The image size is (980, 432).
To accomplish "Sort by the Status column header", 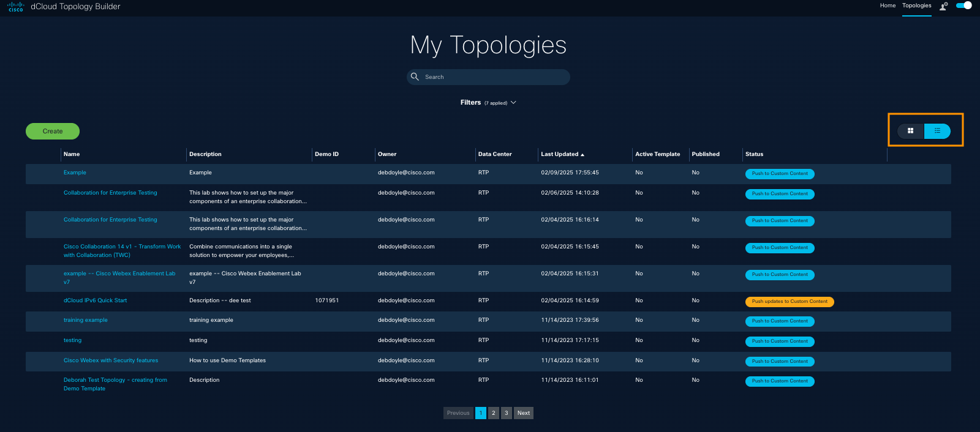I will (754, 154).
